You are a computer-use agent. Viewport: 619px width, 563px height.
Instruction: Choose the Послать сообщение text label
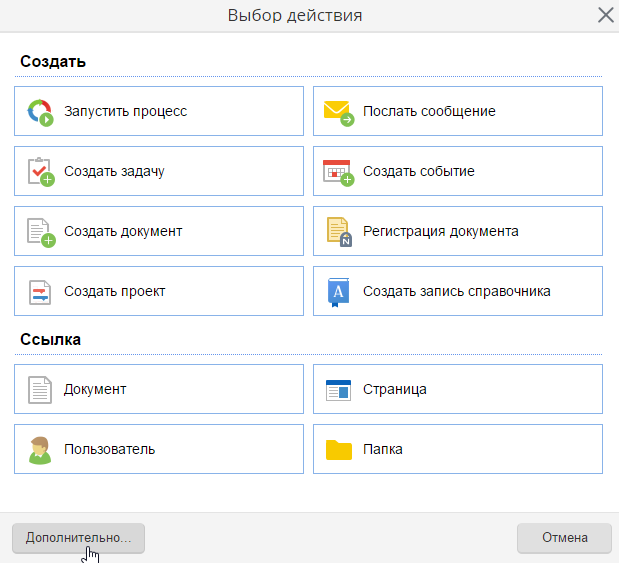tap(429, 112)
